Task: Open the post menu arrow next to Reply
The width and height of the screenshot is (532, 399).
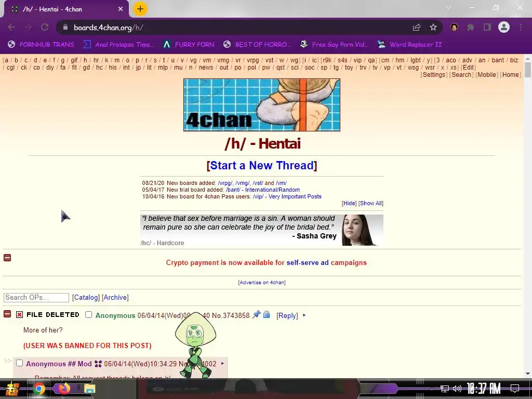Action: (x=304, y=315)
